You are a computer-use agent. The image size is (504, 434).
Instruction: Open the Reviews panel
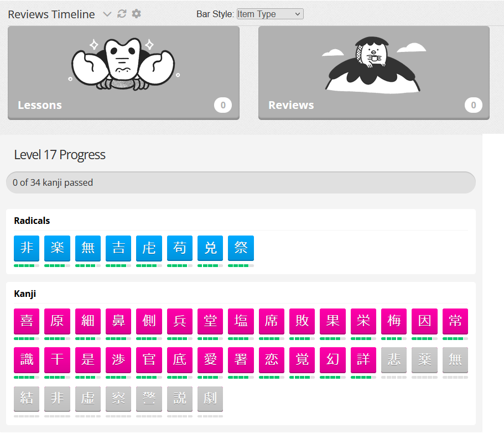point(374,73)
